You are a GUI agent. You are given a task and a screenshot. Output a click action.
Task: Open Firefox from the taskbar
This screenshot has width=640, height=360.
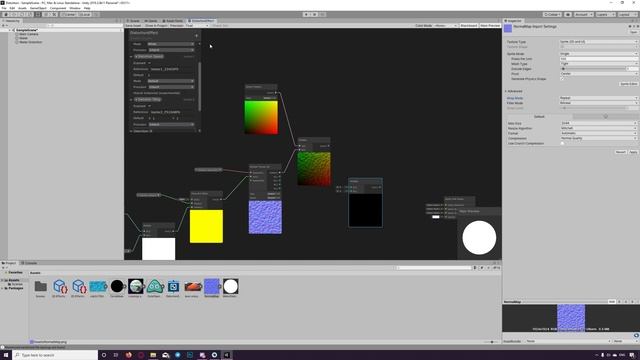pyautogui.click(x=129, y=355)
